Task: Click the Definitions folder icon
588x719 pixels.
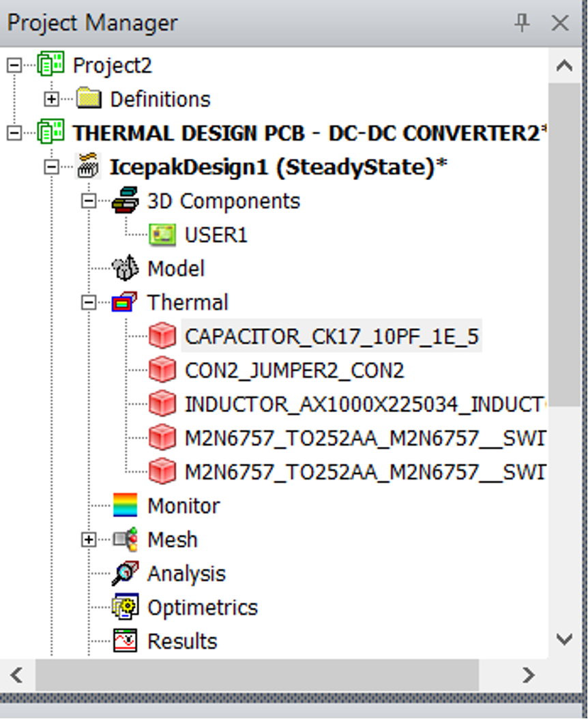Action: [89, 100]
